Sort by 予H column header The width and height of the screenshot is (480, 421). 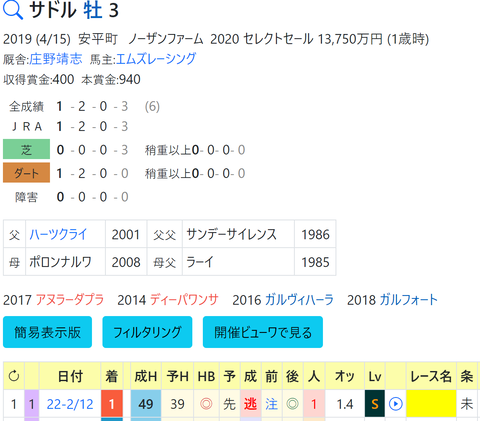pyautogui.click(x=177, y=376)
